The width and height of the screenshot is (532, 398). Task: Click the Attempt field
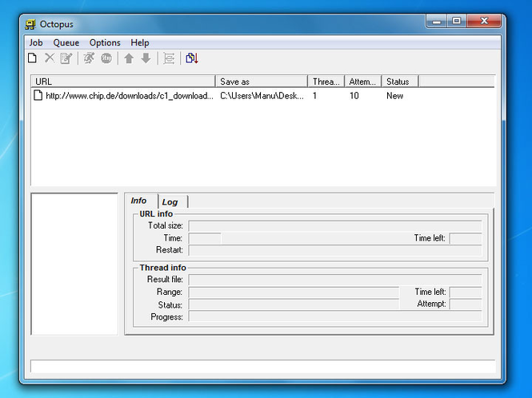(x=466, y=304)
